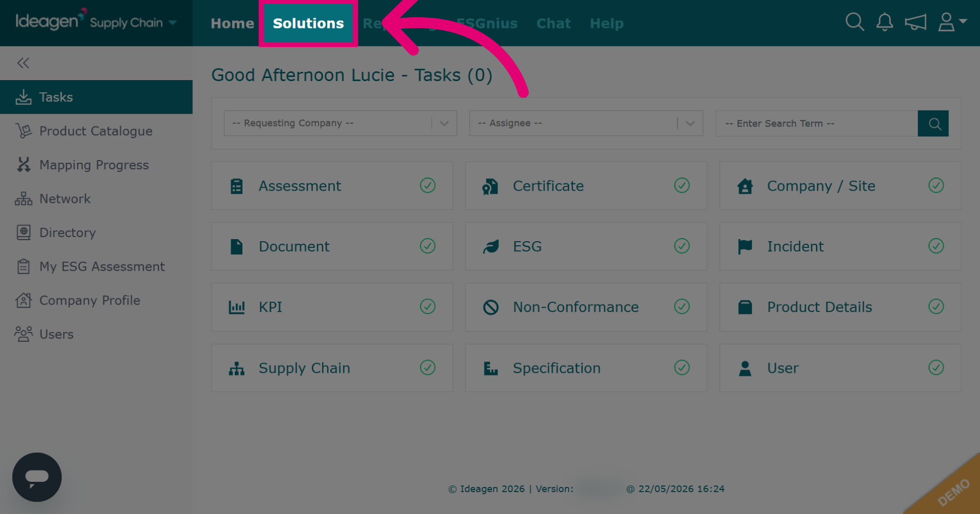Click the Product Catalogue trolley icon
This screenshot has width=980, height=514.
(x=23, y=131)
